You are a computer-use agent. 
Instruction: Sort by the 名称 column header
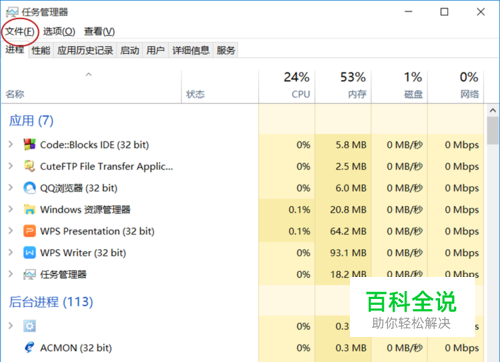(x=91, y=87)
